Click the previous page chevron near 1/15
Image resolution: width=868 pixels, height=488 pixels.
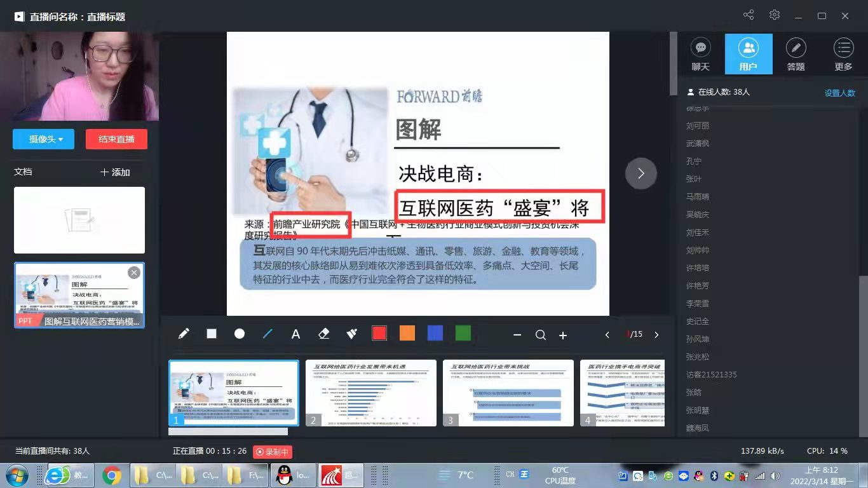(607, 335)
